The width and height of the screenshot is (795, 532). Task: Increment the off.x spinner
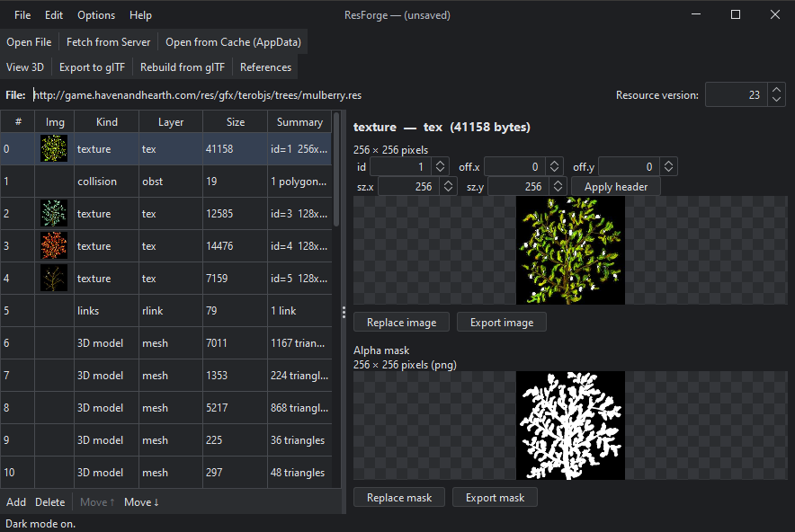[x=554, y=163]
